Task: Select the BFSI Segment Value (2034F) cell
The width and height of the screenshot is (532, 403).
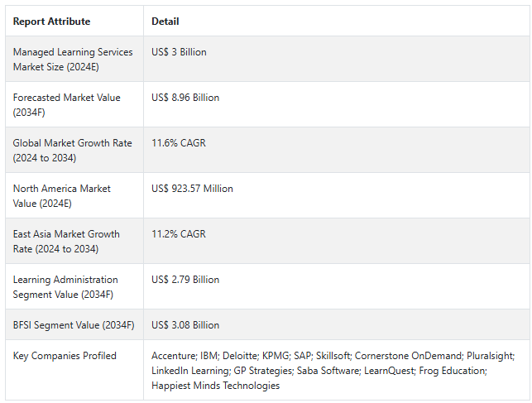Action: [x=74, y=324]
